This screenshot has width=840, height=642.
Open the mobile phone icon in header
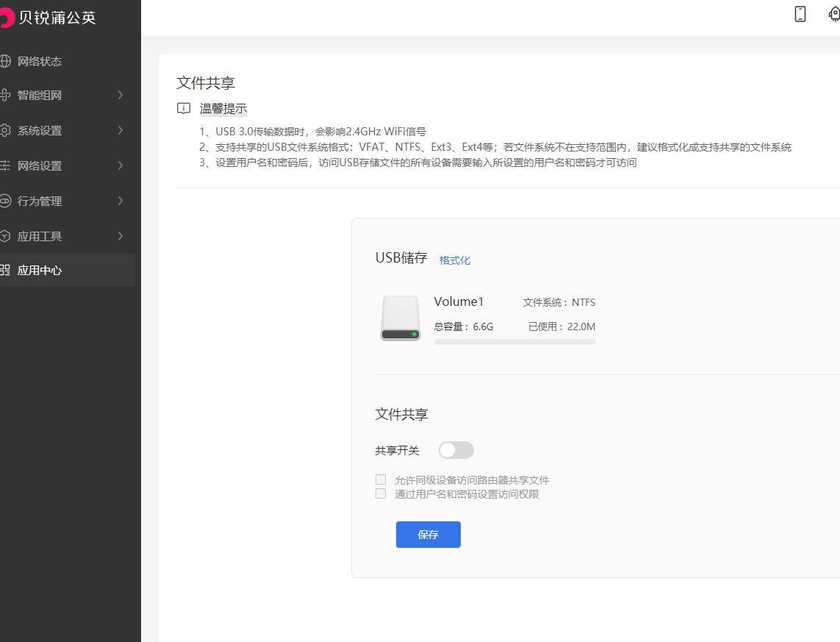click(800, 14)
